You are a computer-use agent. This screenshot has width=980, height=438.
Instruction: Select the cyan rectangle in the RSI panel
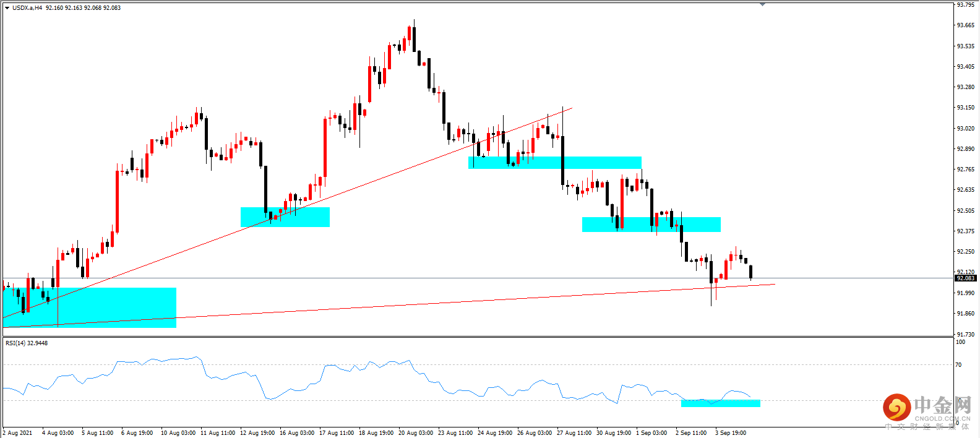(x=721, y=403)
